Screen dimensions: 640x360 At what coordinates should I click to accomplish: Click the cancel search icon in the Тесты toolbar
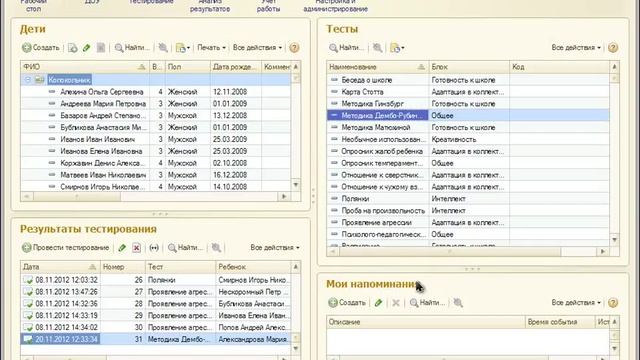coord(378,48)
